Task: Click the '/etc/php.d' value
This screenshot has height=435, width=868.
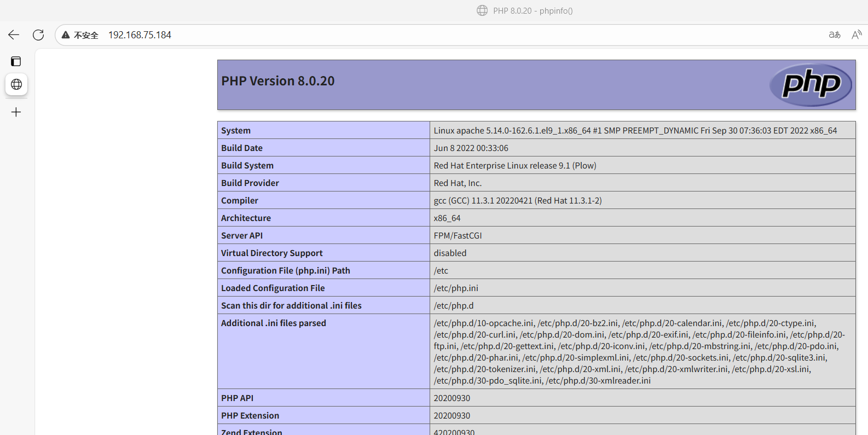Action: (454, 305)
